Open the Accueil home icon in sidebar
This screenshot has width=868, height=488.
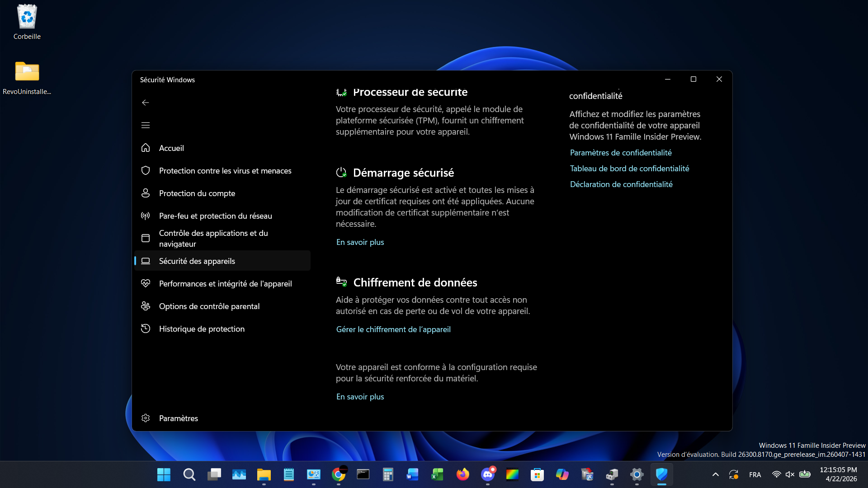click(x=171, y=148)
